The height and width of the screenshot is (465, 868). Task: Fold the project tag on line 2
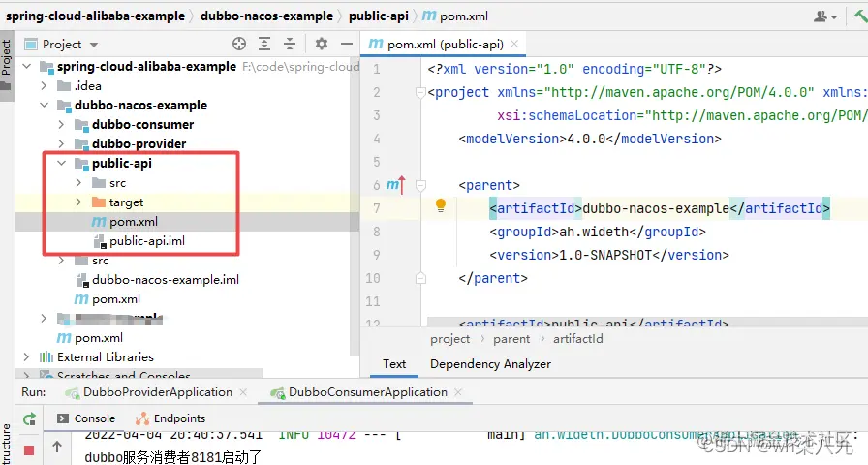coord(420,92)
